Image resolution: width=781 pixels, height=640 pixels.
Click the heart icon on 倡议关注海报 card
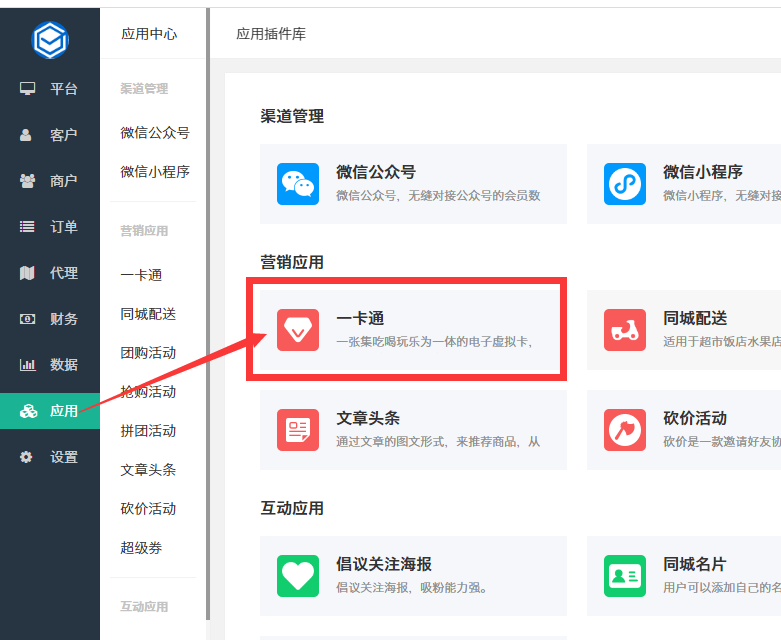pyautogui.click(x=298, y=576)
